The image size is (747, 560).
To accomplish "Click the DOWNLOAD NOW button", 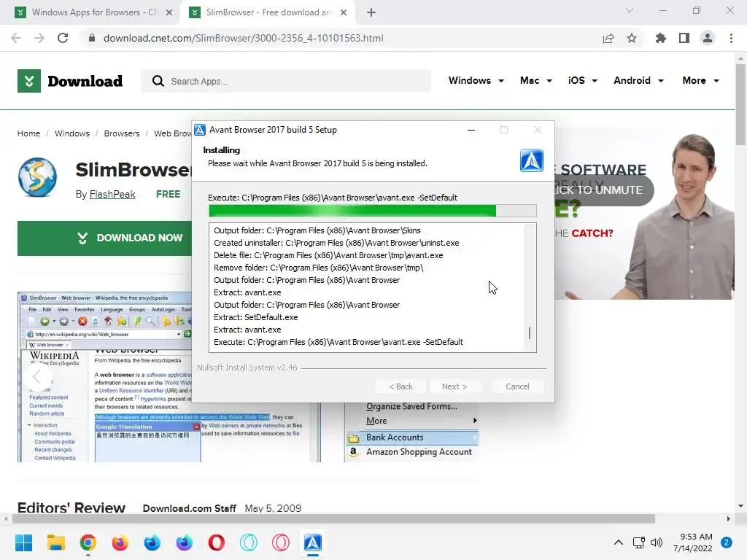I will click(105, 238).
